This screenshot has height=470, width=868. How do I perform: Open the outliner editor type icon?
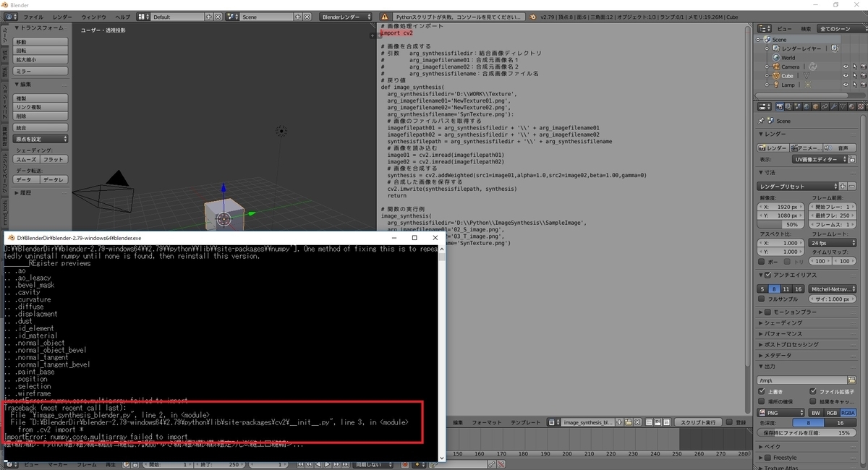765,28
